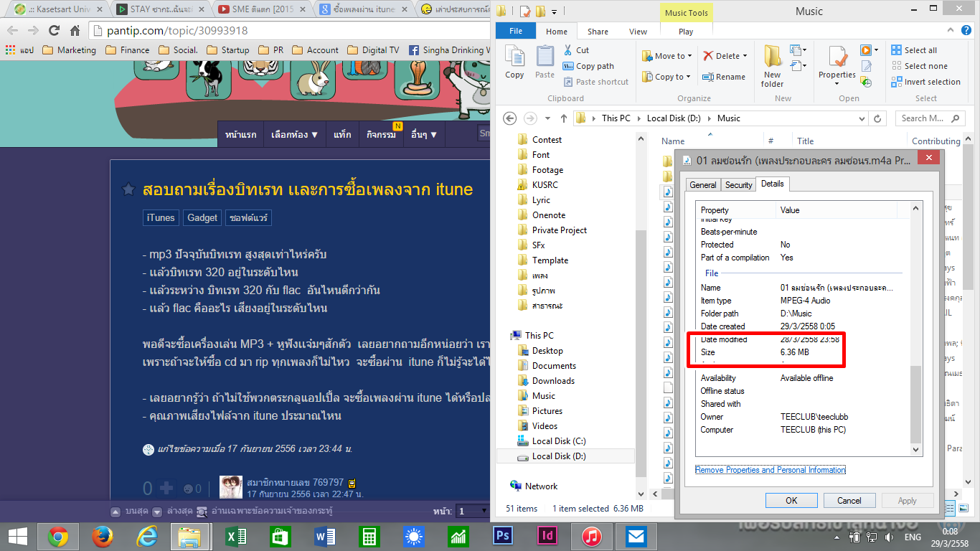Click the star favorite icon beside topic title

pyautogui.click(x=128, y=190)
